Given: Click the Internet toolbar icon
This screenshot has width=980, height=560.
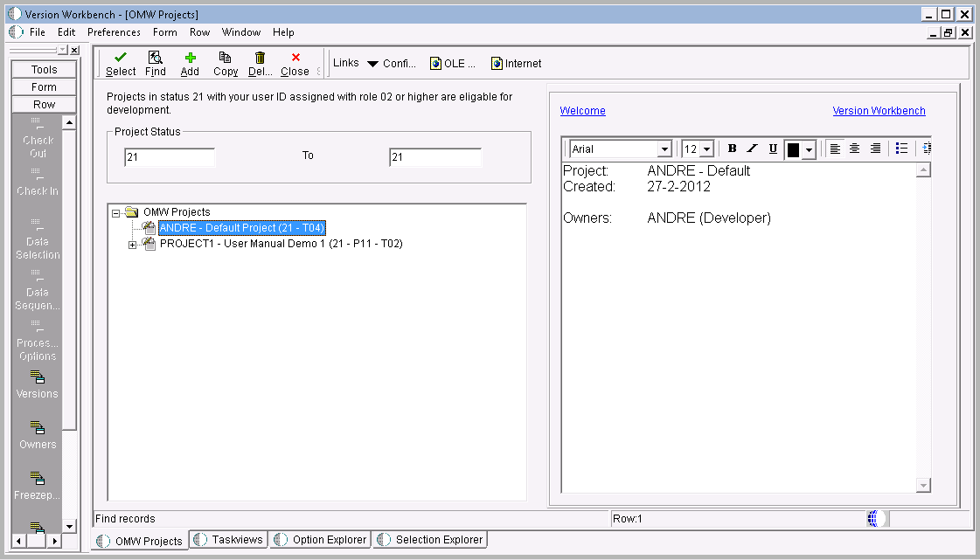Looking at the screenshot, I should 515,62.
